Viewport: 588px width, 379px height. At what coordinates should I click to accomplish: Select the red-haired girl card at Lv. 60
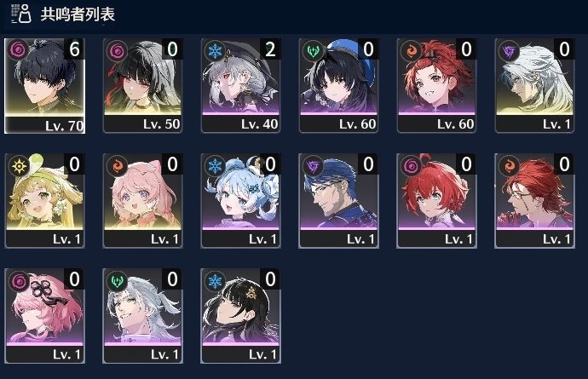(x=436, y=86)
